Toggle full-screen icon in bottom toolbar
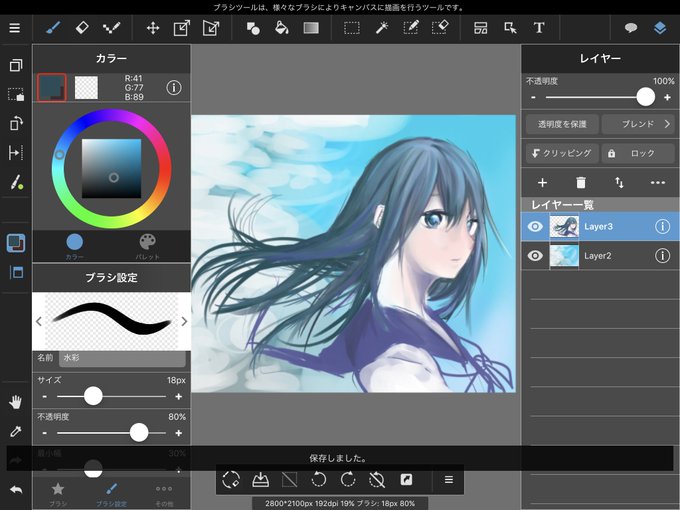 tap(406, 480)
